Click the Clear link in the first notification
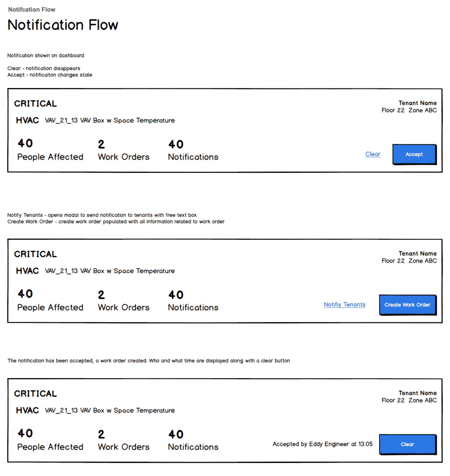Viewport: 450px width, 476px height. click(x=373, y=154)
